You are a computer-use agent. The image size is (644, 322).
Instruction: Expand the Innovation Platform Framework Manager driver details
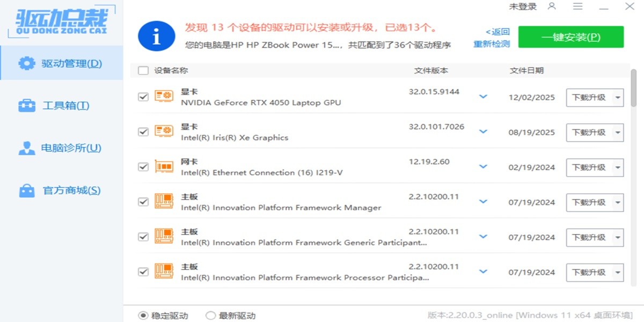pos(482,202)
